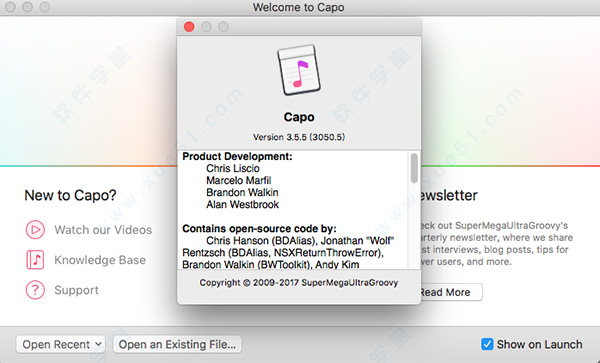Open the Knowledge Base link
The width and height of the screenshot is (600, 363).
[100, 260]
